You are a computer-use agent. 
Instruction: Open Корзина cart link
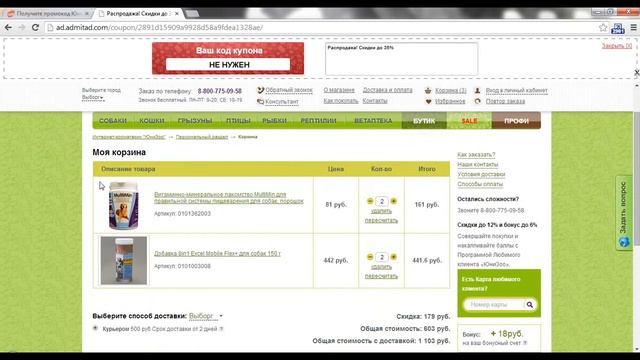tap(450, 90)
